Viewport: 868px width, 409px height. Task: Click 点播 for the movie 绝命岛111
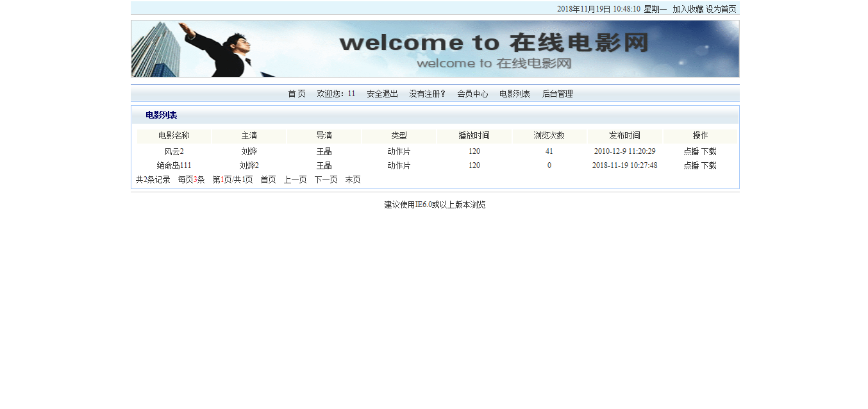(x=691, y=165)
